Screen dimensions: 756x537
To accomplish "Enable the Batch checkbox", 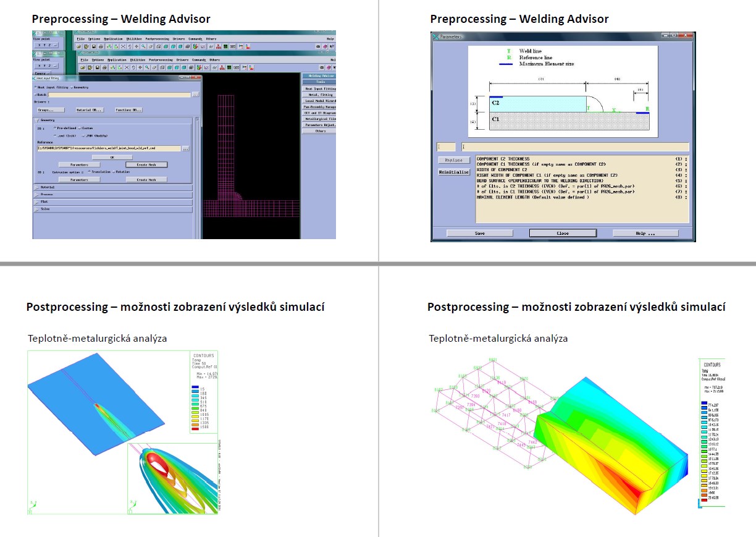I will (x=35, y=95).
